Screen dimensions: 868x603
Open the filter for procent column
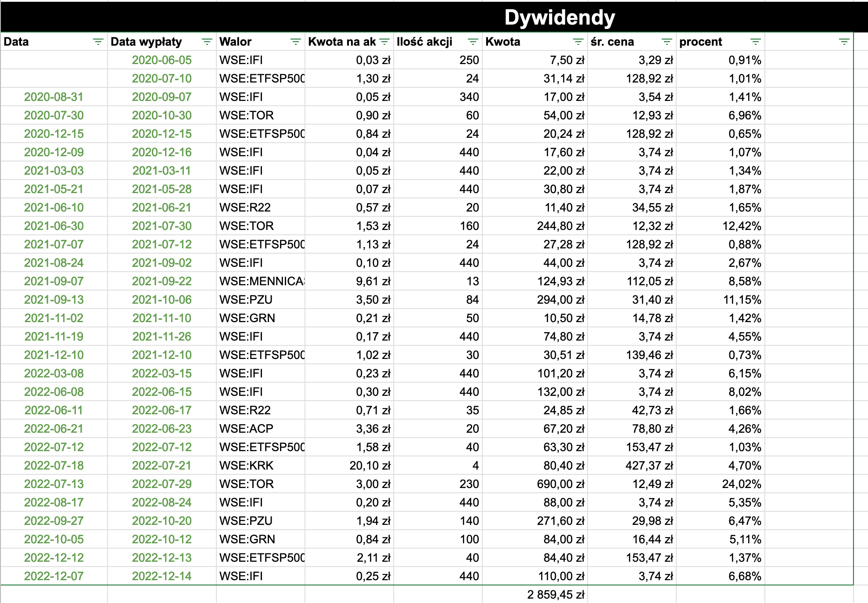point(755,42)
